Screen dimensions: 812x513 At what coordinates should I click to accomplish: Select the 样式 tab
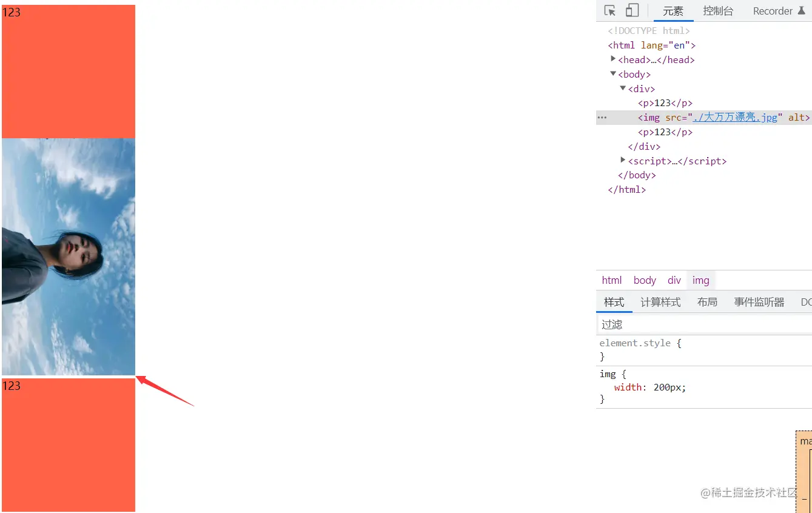[x=614, y=302]
